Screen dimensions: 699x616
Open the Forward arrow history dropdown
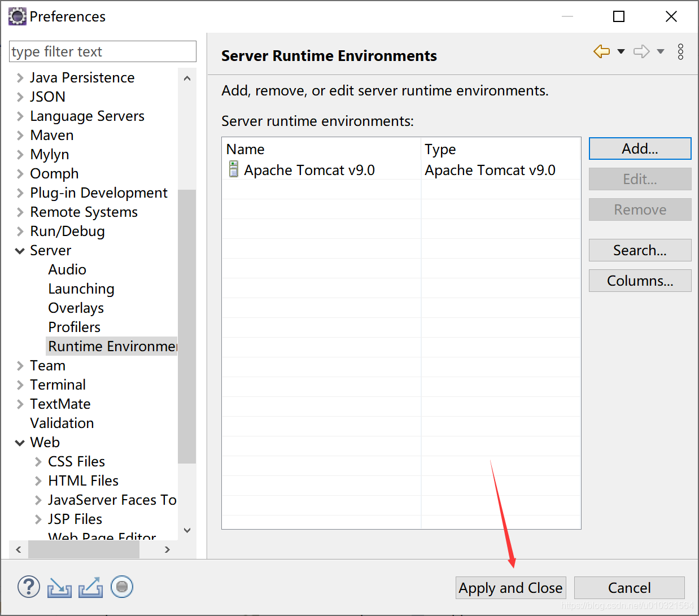click(661, 51)
